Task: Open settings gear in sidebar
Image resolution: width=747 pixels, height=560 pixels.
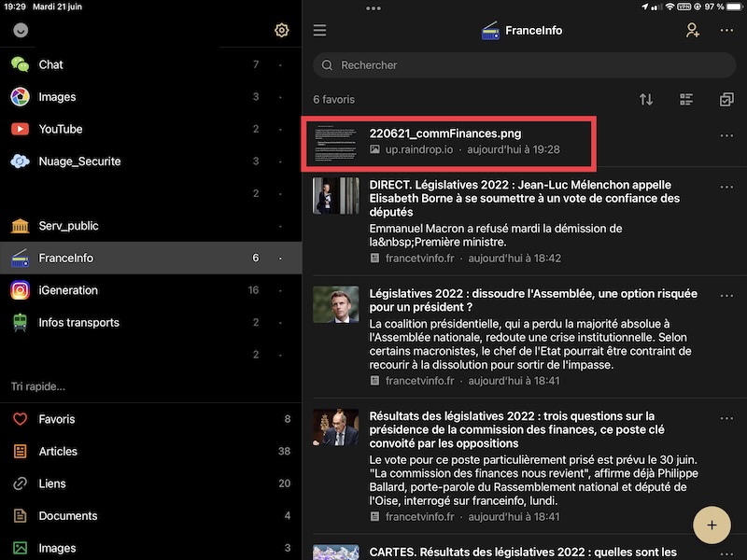Action: coord(282,30)
